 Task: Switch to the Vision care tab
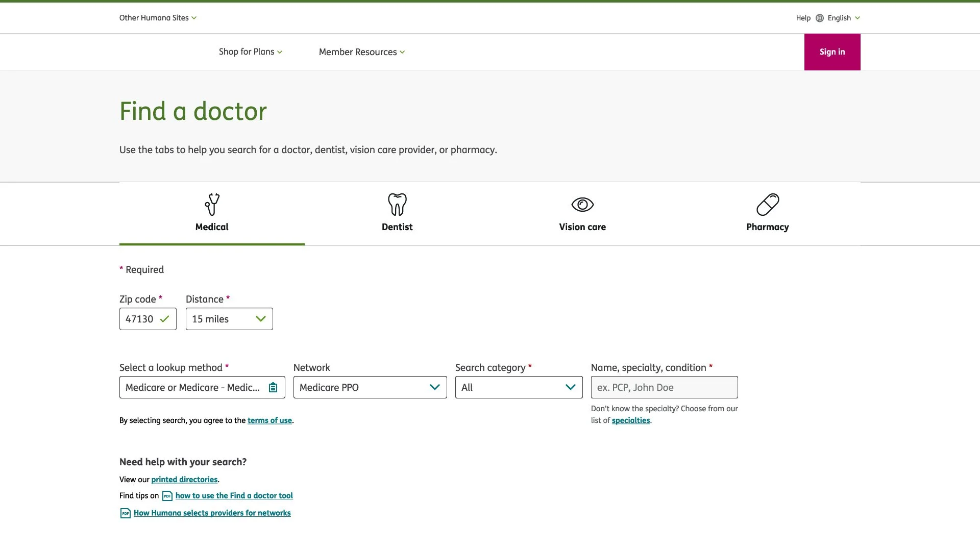coord(582,214)
